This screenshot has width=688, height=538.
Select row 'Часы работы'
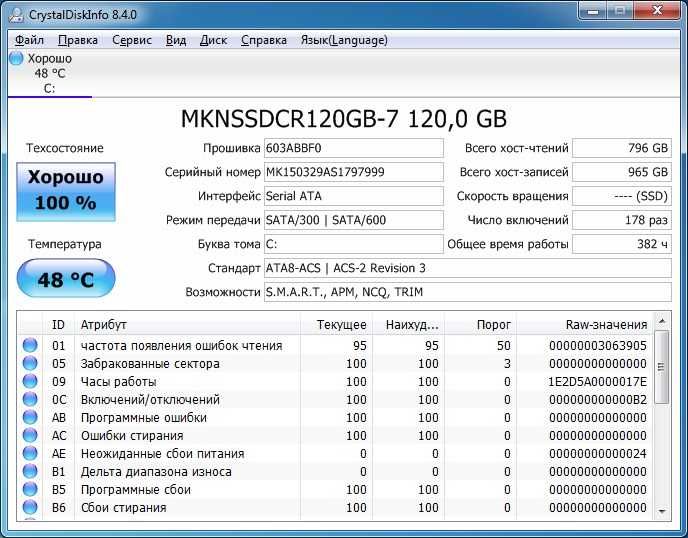335,381
